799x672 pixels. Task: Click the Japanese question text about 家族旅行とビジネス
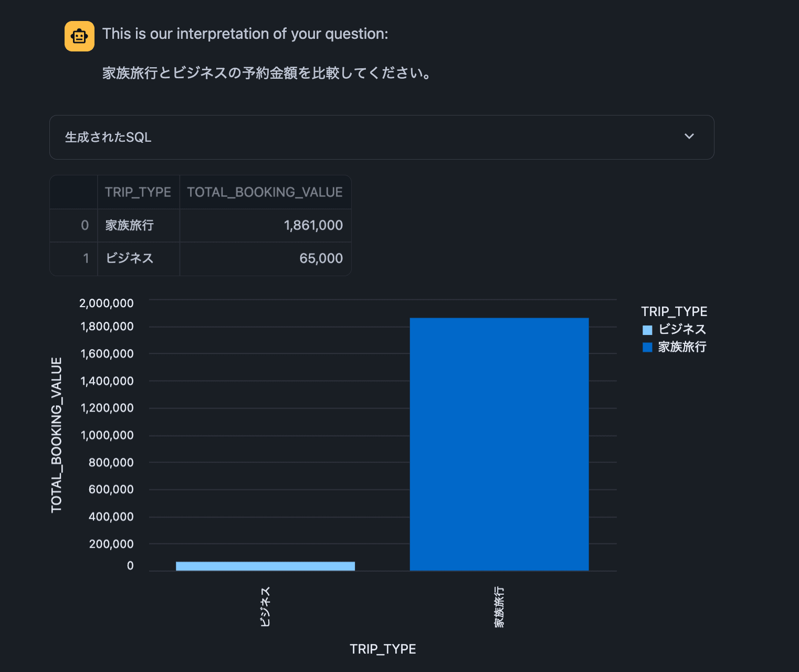(x=267, y=73)
